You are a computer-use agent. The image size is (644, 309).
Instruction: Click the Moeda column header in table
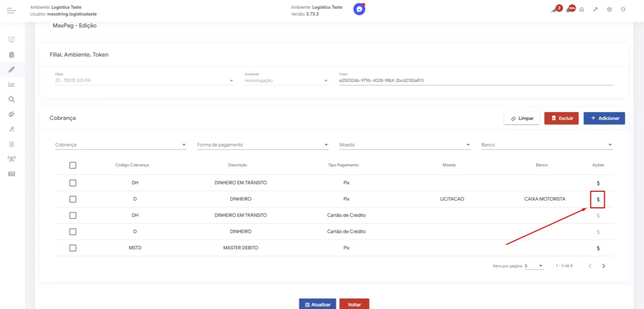[449, 165]
